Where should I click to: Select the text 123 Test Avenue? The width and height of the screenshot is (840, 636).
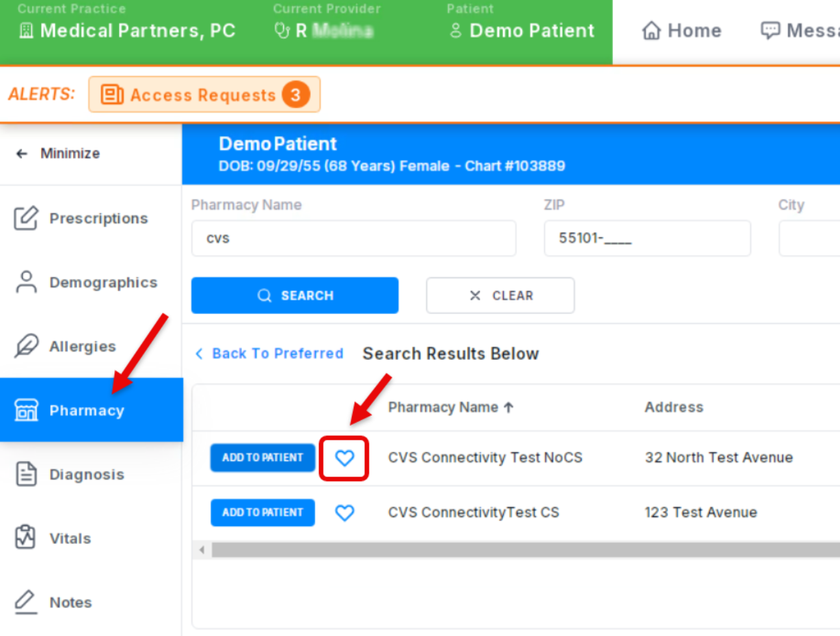pyautogui.click(x=701, y=512)
